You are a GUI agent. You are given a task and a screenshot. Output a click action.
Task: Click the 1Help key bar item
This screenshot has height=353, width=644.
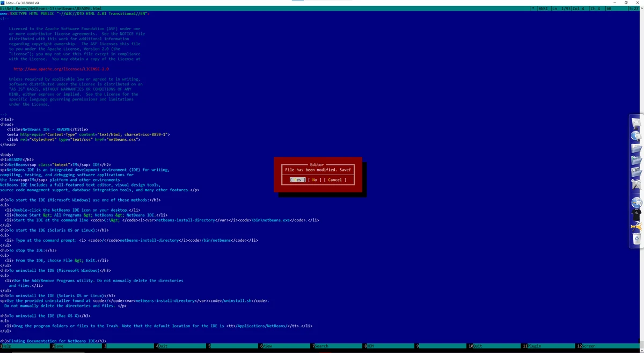tap(25, 347)
